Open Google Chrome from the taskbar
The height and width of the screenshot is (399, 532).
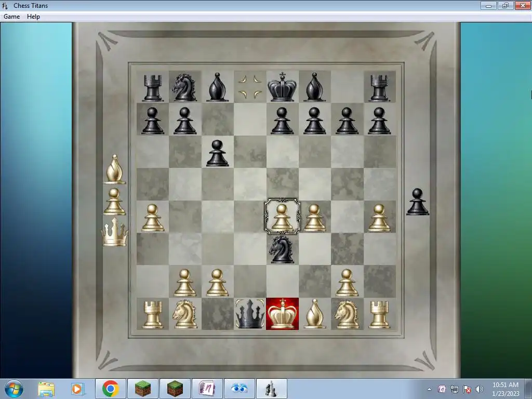110,389
